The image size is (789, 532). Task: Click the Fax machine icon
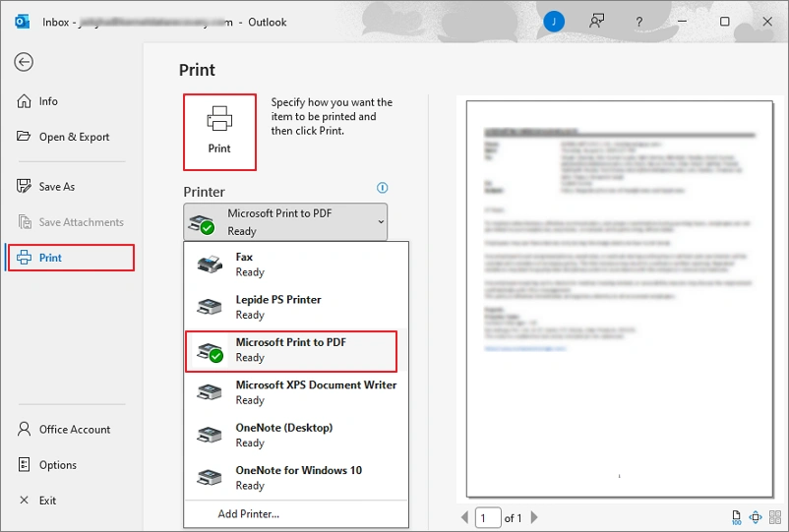tap(210, 264)
